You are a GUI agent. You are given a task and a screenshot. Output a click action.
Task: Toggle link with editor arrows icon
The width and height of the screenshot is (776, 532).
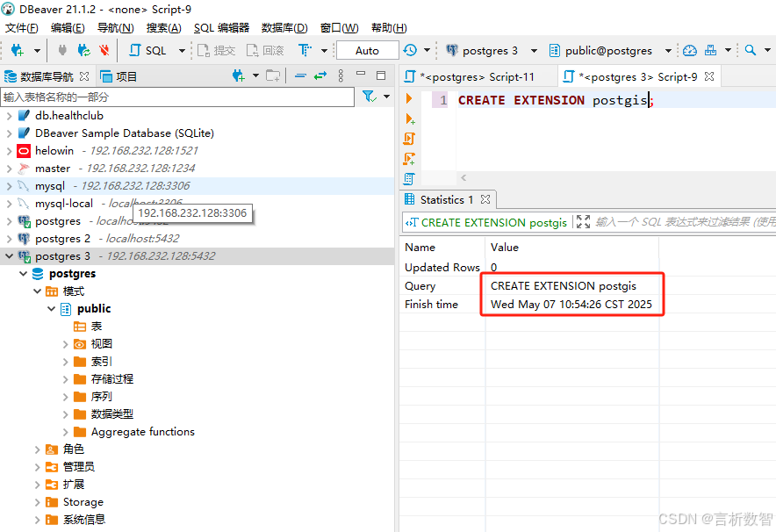point(320,75)
